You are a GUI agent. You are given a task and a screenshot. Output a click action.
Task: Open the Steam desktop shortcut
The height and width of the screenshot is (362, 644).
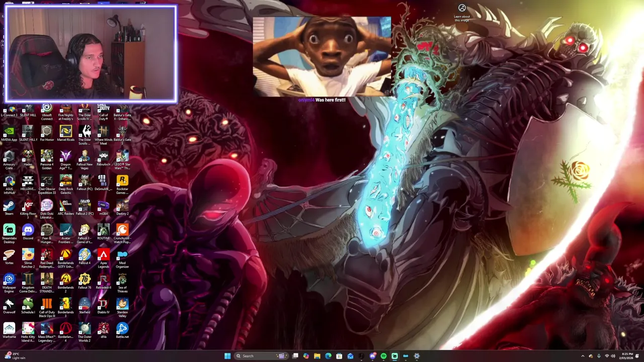pos(9,208)
